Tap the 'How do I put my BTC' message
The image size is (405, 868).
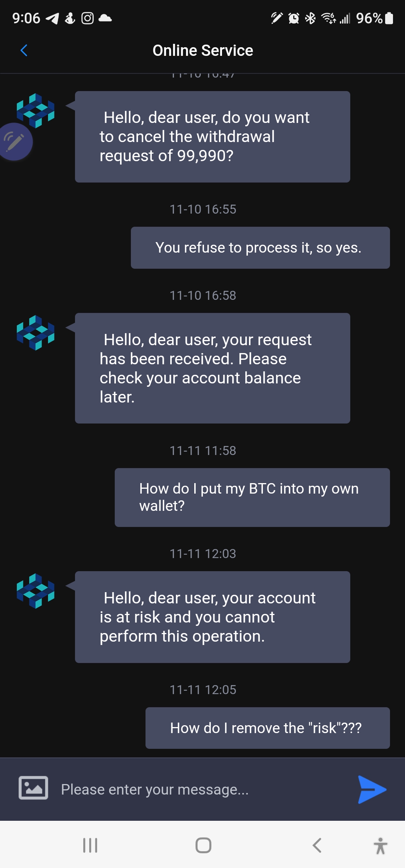click(252, 497)
